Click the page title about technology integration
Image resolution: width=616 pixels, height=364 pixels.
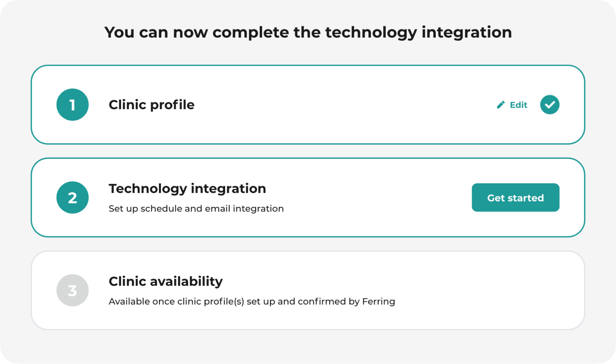click(308, 32)
